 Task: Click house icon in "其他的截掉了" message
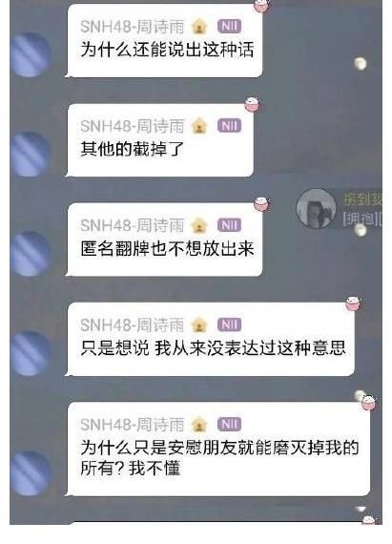[x=199, y=126]
